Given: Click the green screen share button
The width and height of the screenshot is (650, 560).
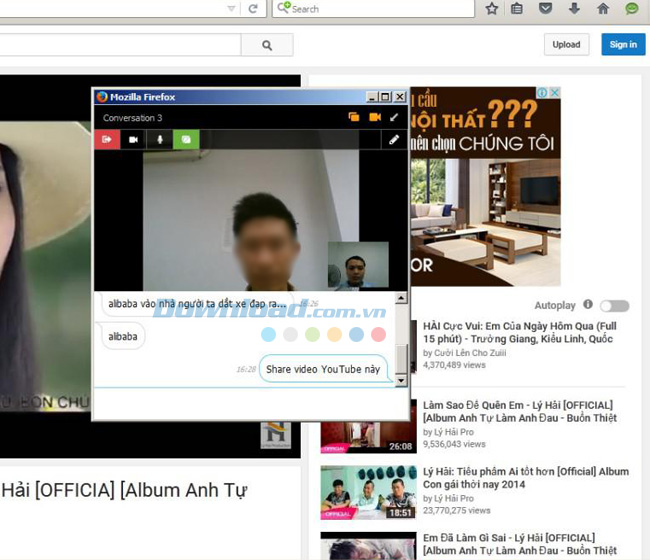Looking at the screenshot, I should [x=185, y=140].
